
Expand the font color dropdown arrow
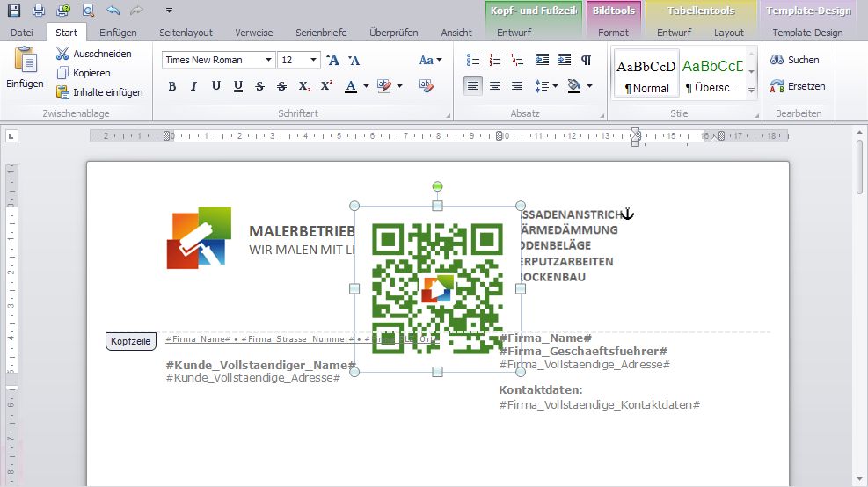coord(366,86)
